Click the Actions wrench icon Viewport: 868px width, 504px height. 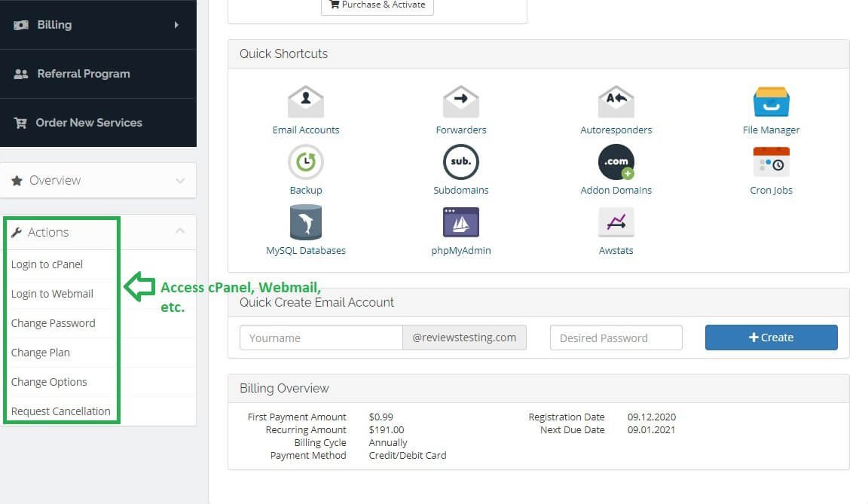(x=17, y=232)
